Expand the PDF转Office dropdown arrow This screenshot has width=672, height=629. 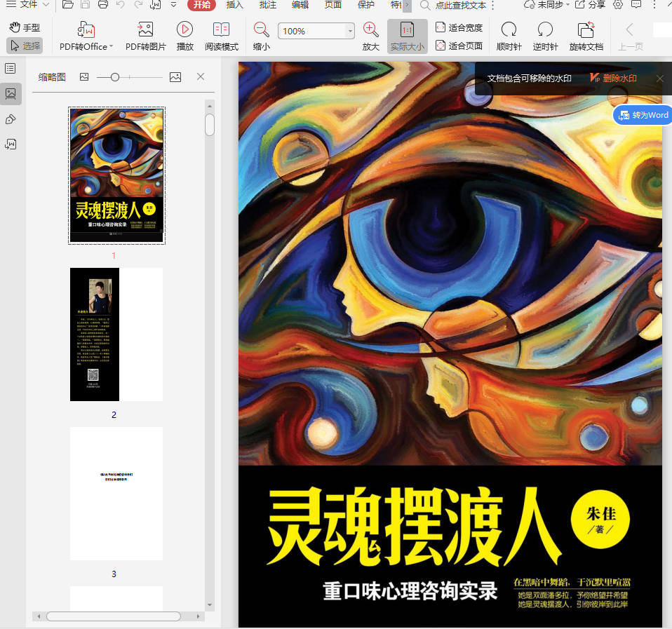[112, 46]
